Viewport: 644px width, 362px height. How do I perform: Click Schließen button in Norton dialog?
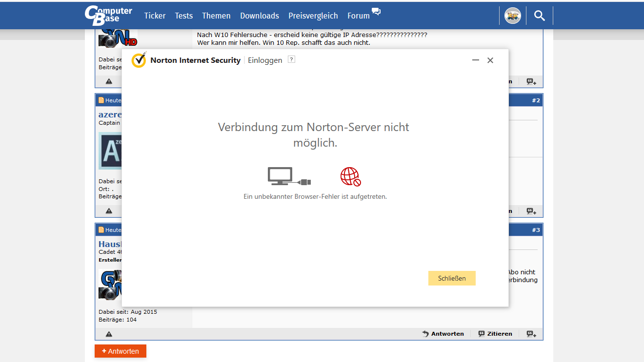coord(452,278)
